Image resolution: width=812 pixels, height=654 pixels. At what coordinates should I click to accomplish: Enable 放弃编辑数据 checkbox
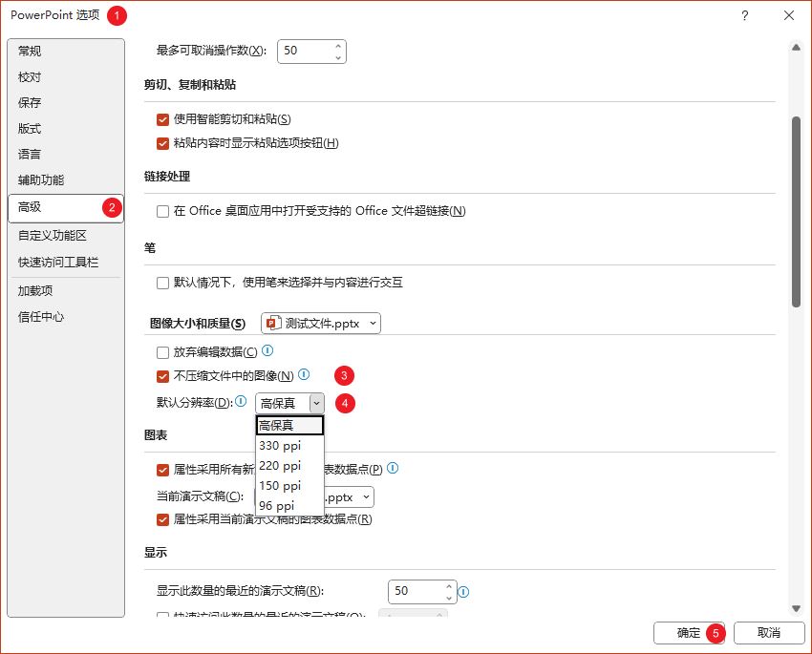coord(162,352)
